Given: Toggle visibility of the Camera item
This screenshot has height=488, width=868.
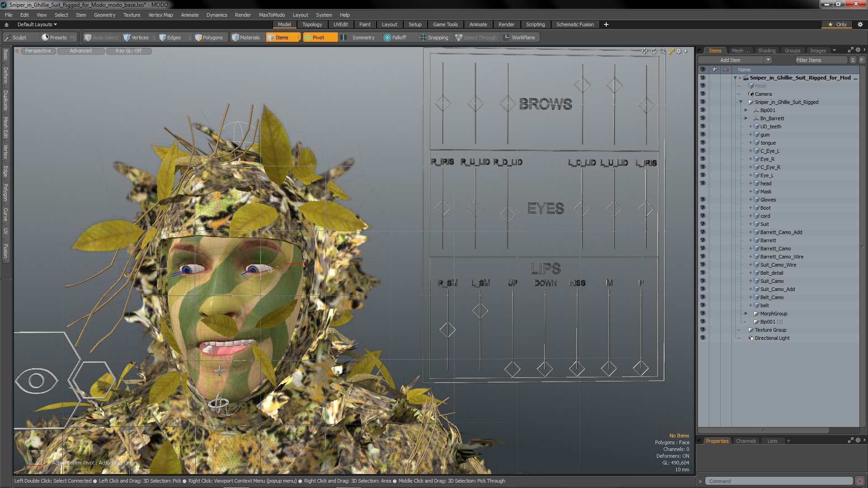Looking at the screenshot, I should (x=703, y=94).
